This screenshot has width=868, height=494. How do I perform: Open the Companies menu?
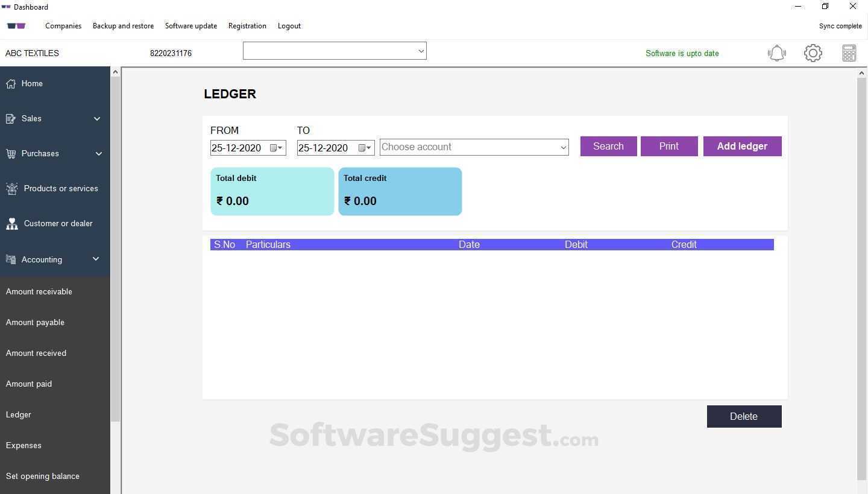click(x=63, y=25)
